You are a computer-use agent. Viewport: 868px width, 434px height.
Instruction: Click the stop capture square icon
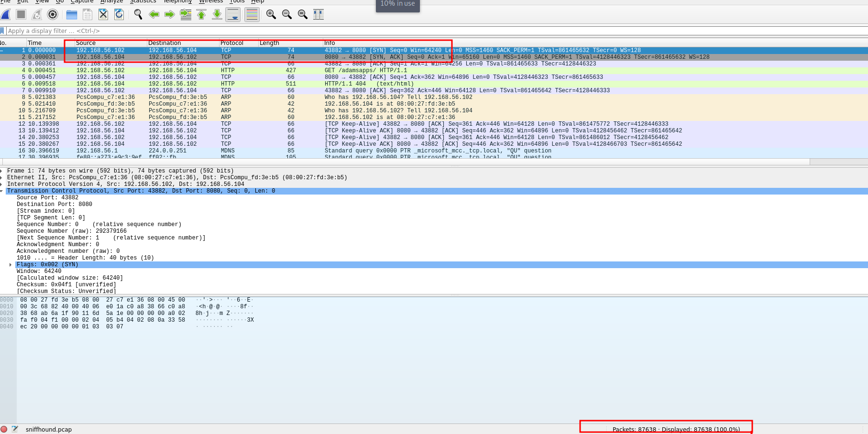[x=21, y=14]
